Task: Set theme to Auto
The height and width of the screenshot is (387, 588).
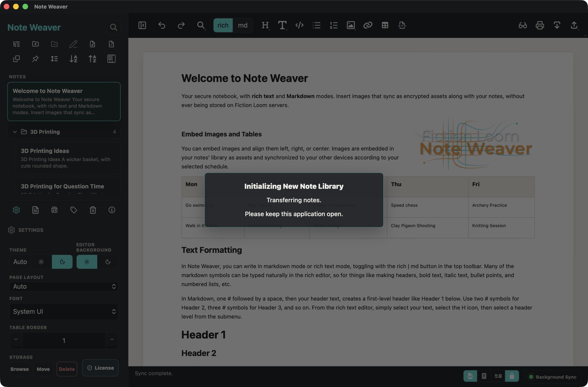Action: [x=20, y=262]
